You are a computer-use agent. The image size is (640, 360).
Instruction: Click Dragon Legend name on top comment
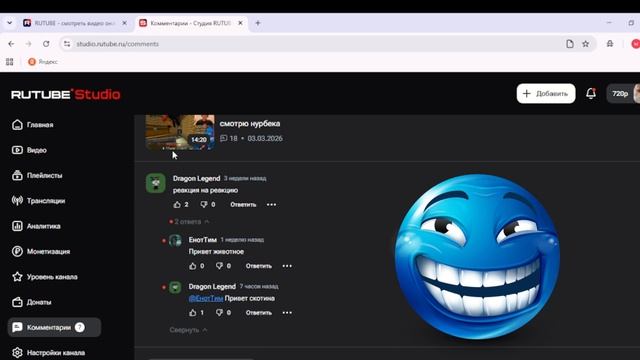coord(196,178)
